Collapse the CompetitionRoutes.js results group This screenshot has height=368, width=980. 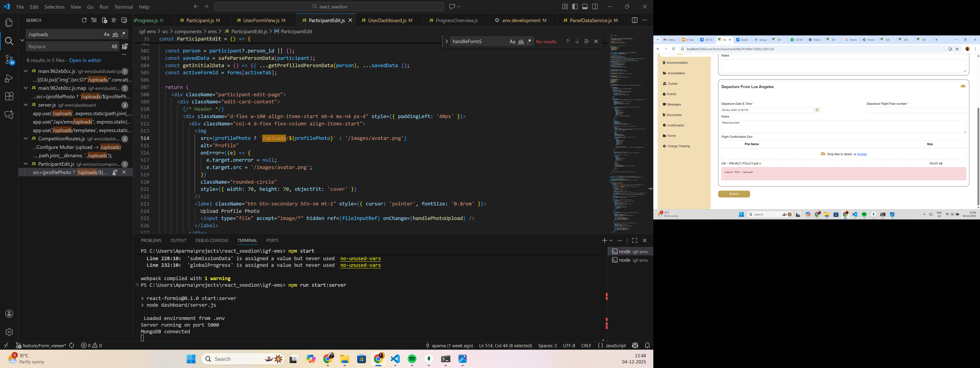tap(26, 139)
